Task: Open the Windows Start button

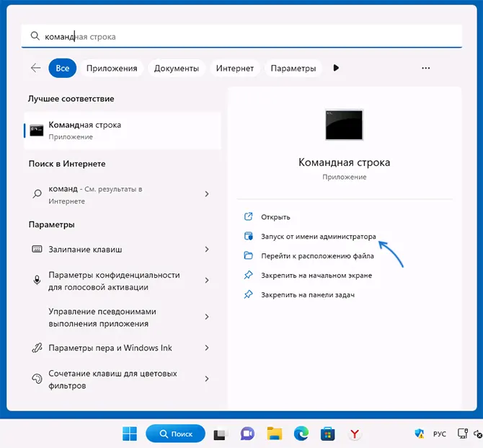Action: [130, 434]
